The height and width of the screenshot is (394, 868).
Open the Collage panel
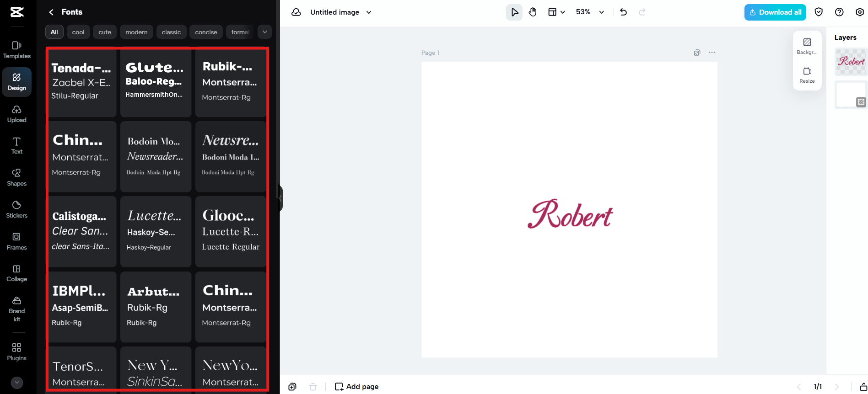(17, 273)
